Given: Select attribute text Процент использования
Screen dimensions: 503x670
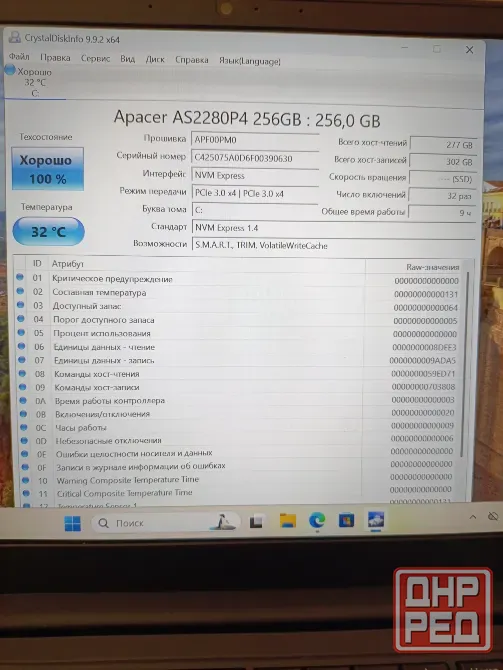Looking at the screenshot, I should pos(102,333).
